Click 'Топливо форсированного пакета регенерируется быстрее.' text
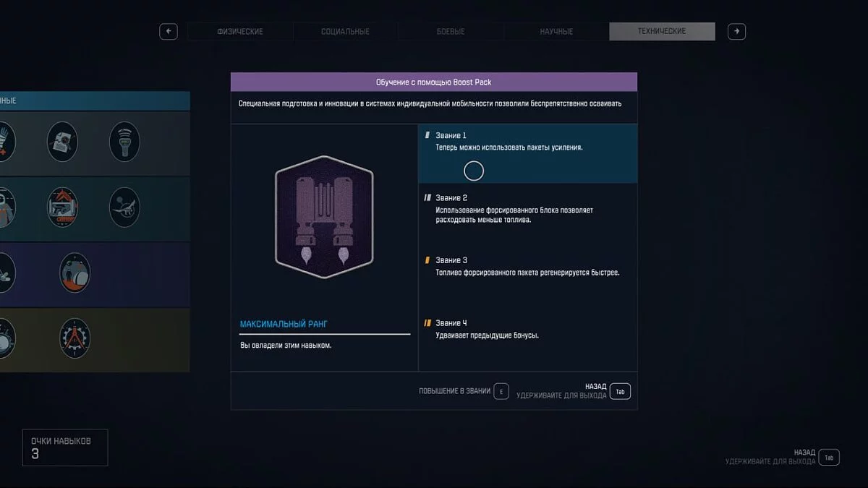This screenshot has width=868, height=488. pos(527,273)
